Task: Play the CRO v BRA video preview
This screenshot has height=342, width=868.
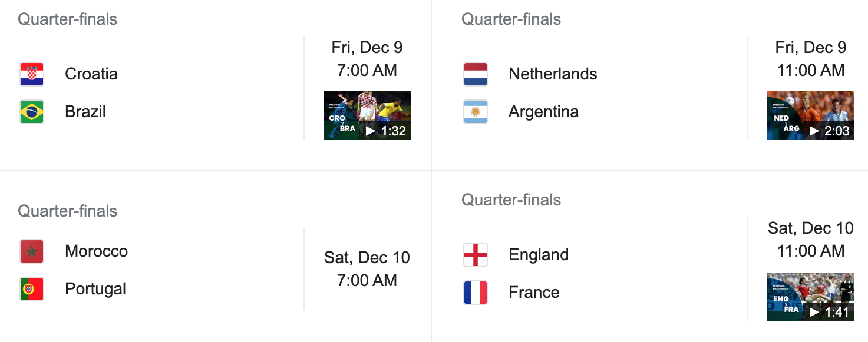Action: point(367,115)
